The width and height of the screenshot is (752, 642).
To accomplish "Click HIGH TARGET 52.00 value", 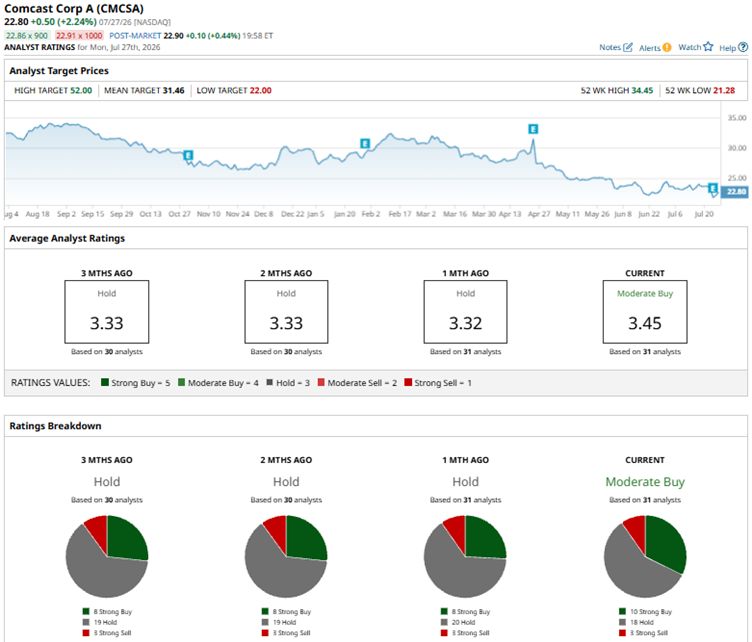I will coord(81,90).
